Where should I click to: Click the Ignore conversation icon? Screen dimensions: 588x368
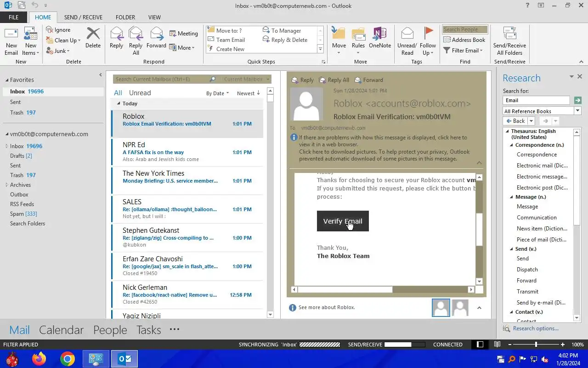(50, 30)
